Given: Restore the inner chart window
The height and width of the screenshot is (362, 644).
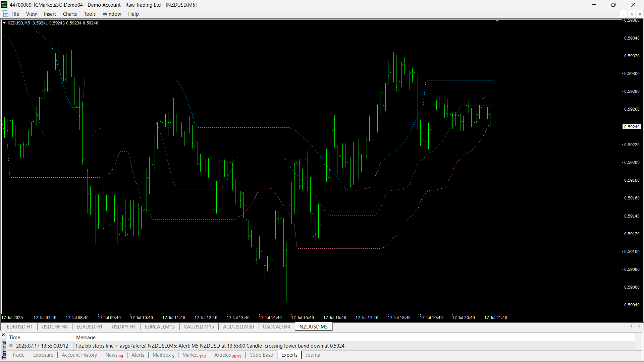Looking at the screenshot, I should (x=632, y=14).
